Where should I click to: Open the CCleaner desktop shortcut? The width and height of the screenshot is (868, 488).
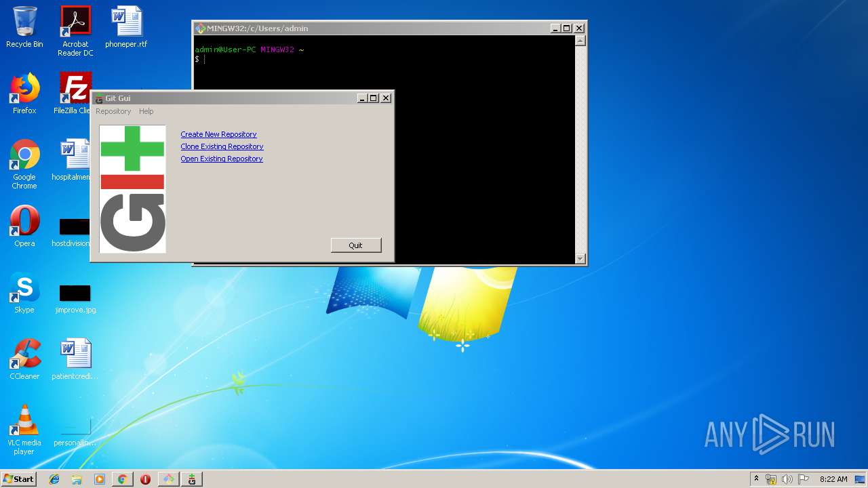24,359
